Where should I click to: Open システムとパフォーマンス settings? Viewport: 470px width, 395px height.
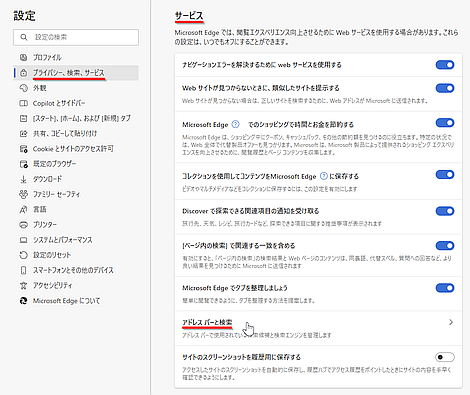point(76,240)
